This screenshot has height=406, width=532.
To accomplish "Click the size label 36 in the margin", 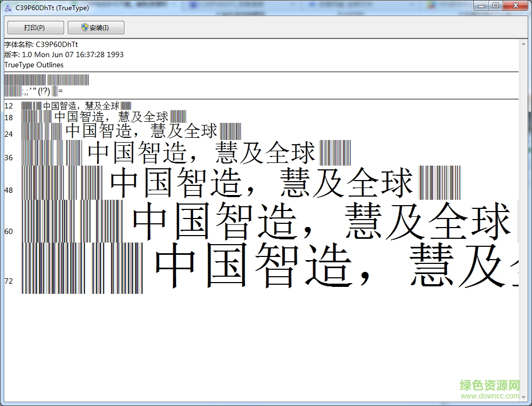I will pyautogui.click(x=9, y=157).
